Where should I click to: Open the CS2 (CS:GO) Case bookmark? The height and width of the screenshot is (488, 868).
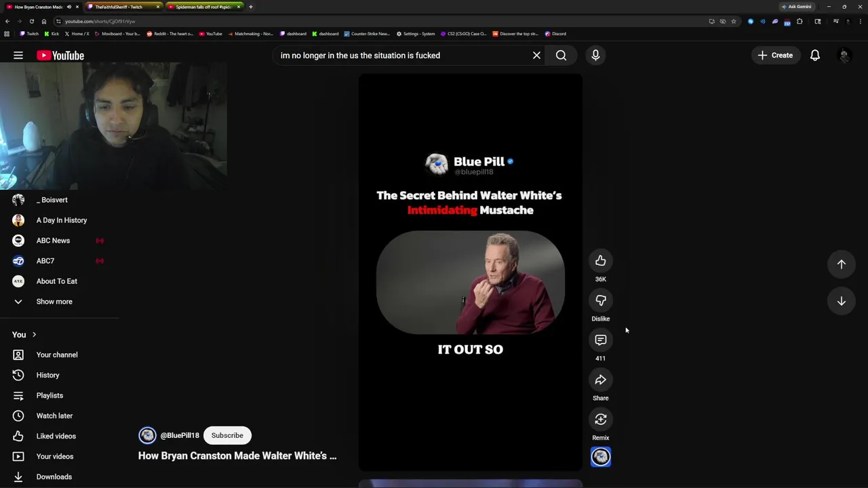[x=463, y=34]
